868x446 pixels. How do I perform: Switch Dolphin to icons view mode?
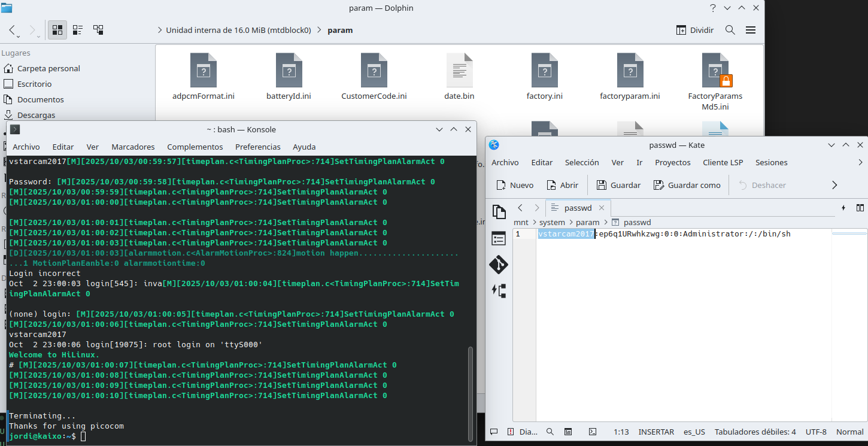[x=57, y=30]
